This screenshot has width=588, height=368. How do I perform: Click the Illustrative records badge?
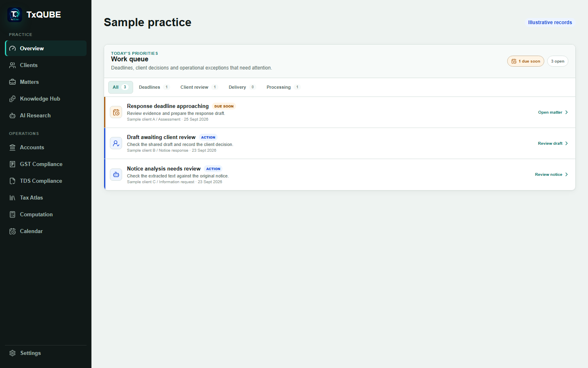(x=550, y=22)
